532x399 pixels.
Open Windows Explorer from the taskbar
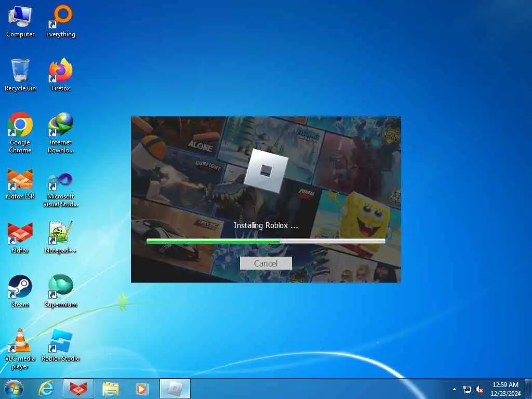[111, 389]
